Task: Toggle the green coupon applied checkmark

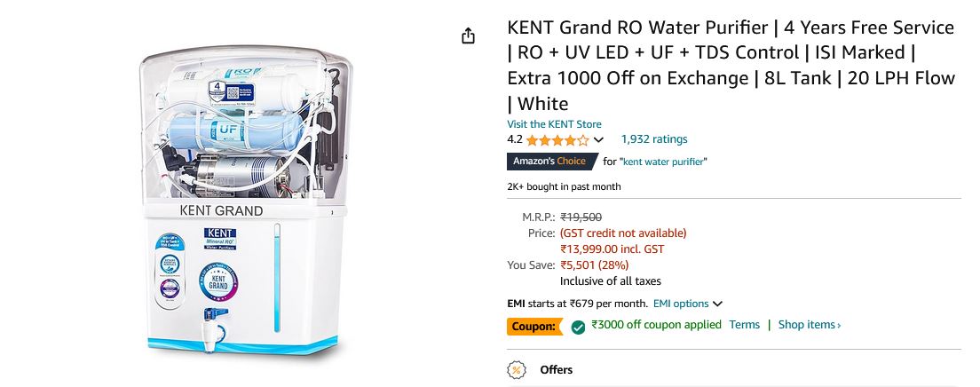Action: coord(578,327)
